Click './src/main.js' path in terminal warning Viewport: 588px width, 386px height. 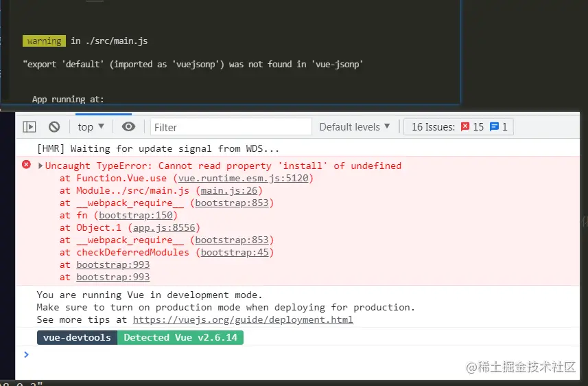pyautogui.click(x=117, y=41)
